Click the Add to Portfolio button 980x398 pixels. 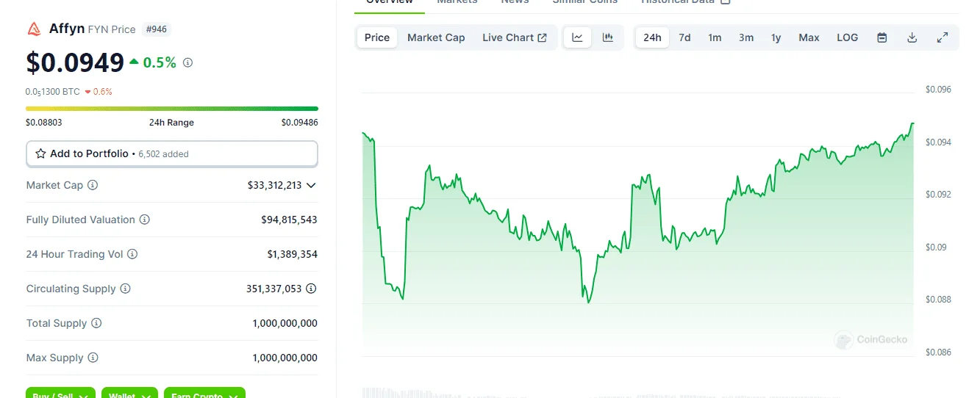(x=172, y=154)
